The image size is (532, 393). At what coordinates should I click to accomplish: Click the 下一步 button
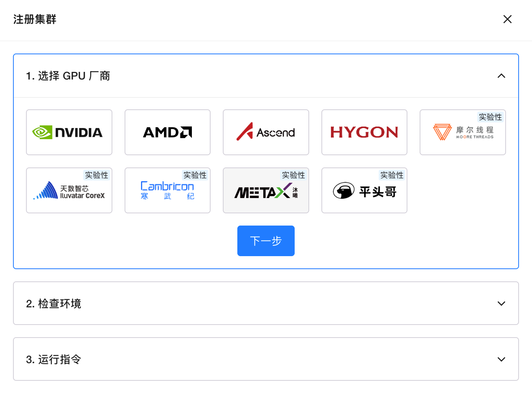click(266, 241)
